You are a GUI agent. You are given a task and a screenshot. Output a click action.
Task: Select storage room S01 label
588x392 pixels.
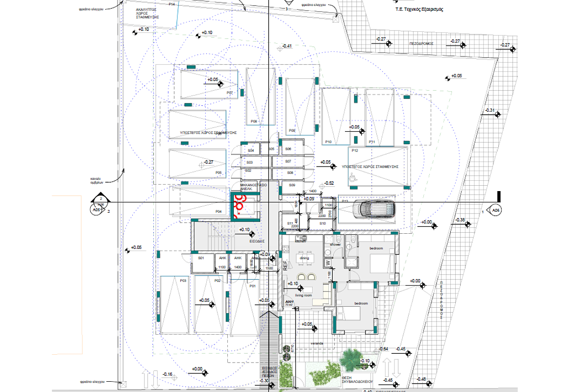point(201,258)
